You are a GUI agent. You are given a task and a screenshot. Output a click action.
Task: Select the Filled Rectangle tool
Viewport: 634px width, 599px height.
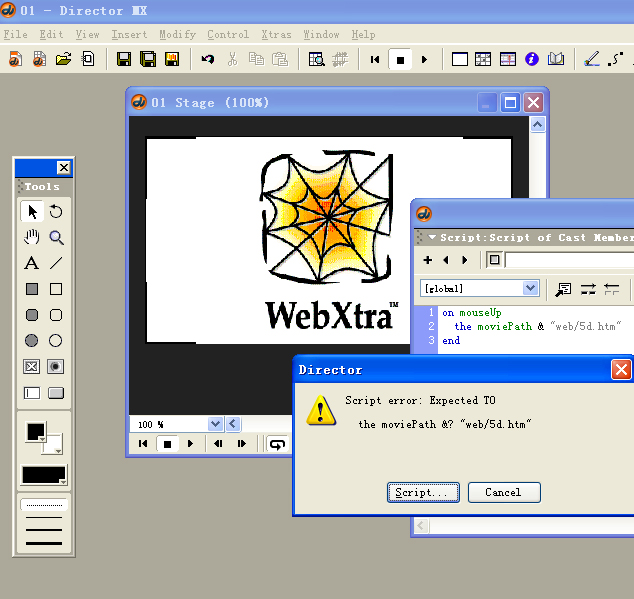32,289
